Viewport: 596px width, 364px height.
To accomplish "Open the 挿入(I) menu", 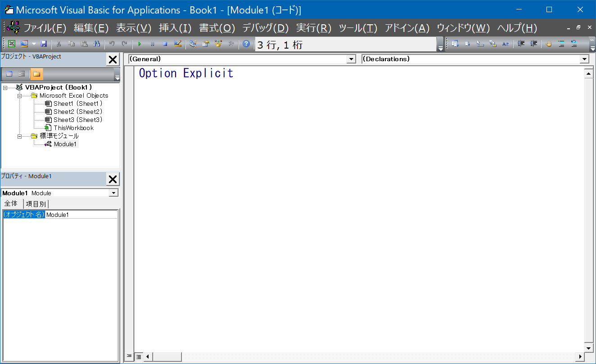I will (x=175, y=28).
